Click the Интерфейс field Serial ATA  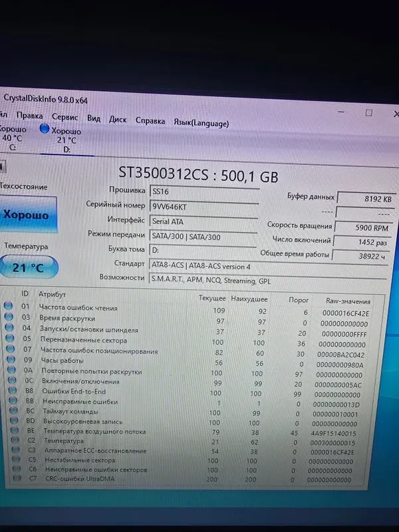pos(203,222)
